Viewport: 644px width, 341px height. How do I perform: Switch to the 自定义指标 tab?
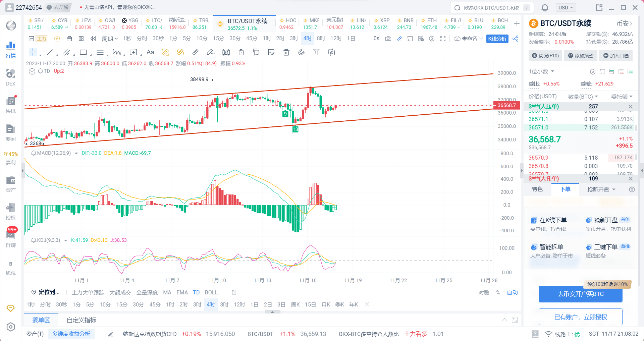81,320
